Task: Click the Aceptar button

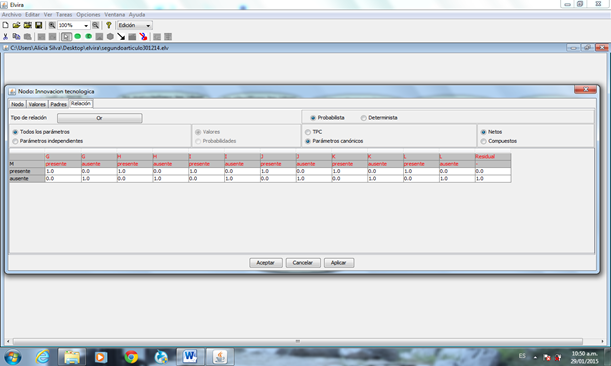Action: (x=265, y=263)
